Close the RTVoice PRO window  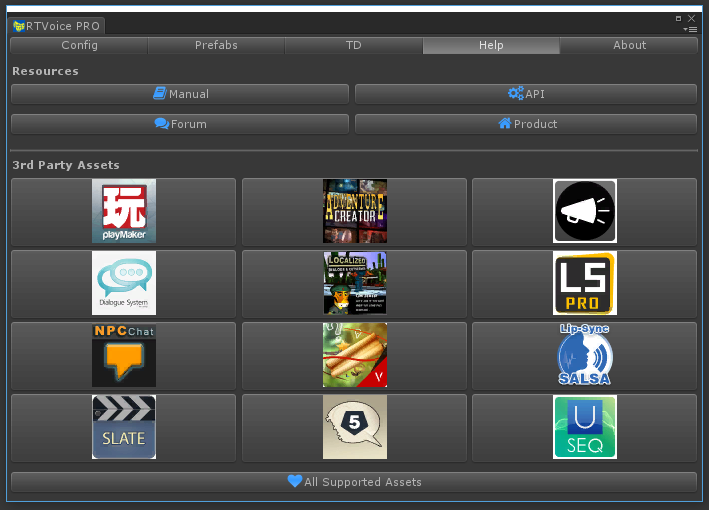click(x=691, y=19)
